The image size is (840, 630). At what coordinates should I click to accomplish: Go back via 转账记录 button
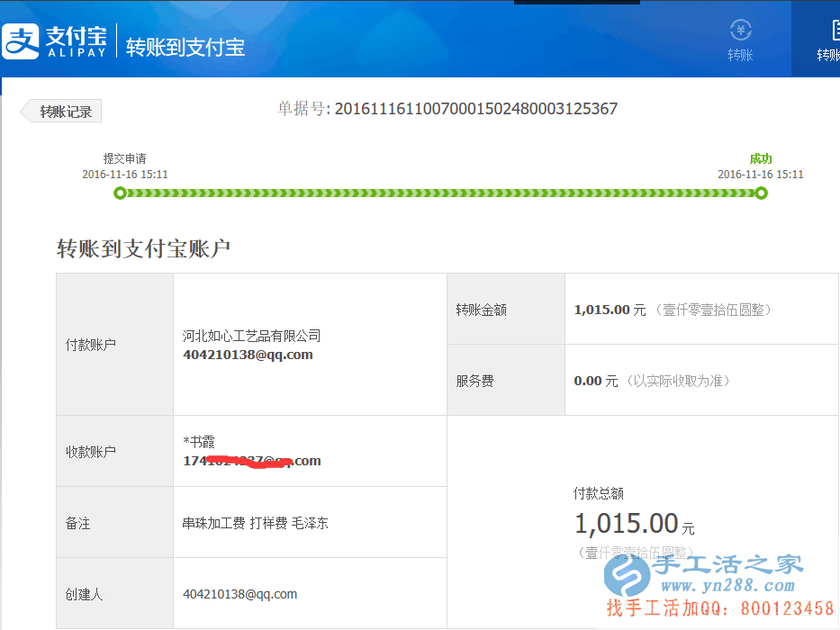[x=62, y=112]
